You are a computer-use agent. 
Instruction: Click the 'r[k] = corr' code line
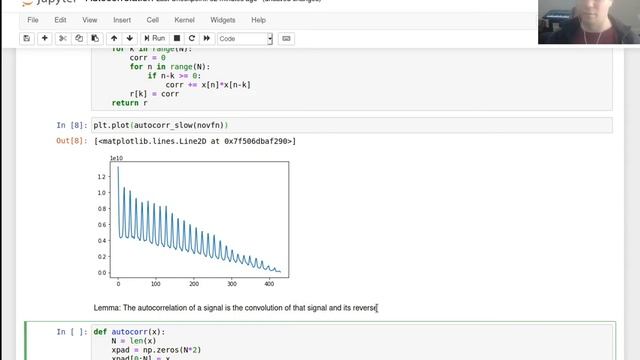[x=154, y=94]
